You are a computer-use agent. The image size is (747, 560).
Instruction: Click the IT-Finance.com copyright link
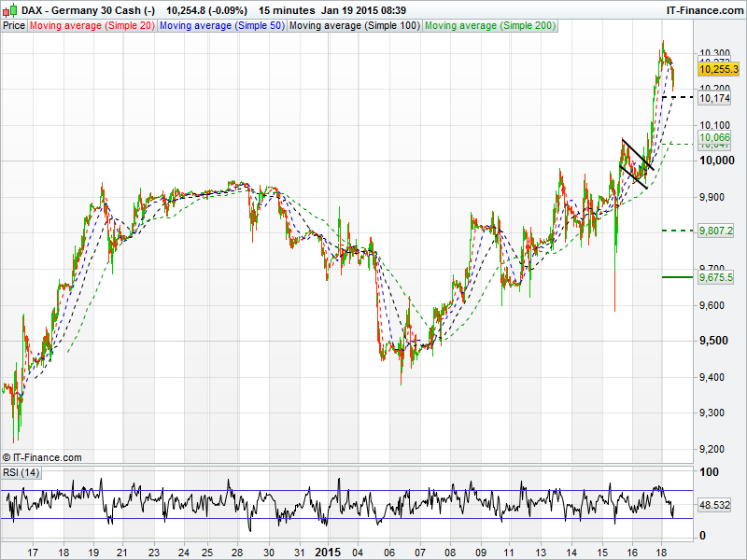click(x=42, y=457)
